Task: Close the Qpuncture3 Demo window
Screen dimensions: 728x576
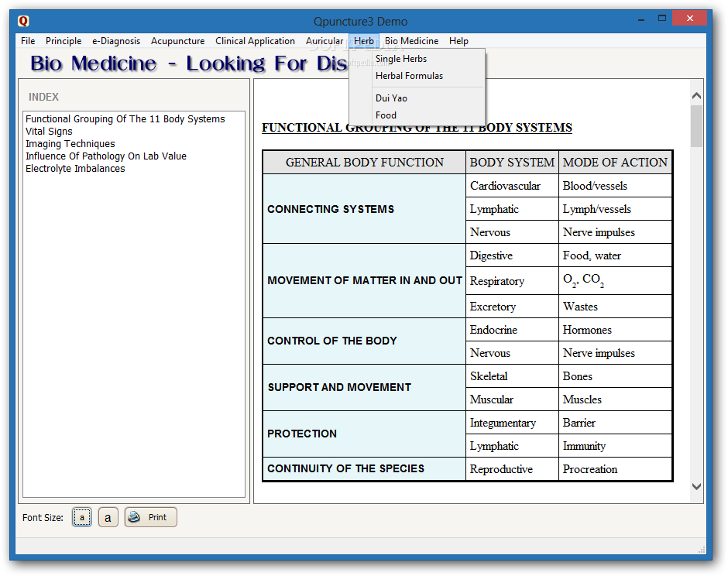Action: [x=689, y=19]
